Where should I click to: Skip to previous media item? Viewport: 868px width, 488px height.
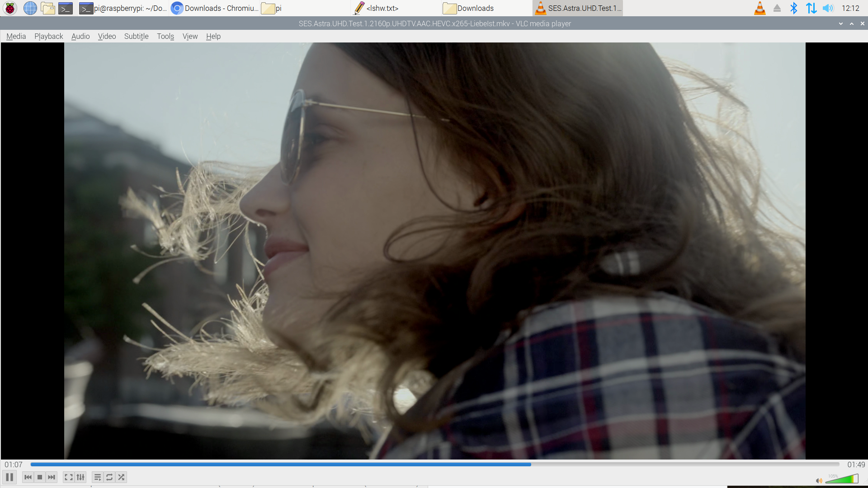(28, 477)
